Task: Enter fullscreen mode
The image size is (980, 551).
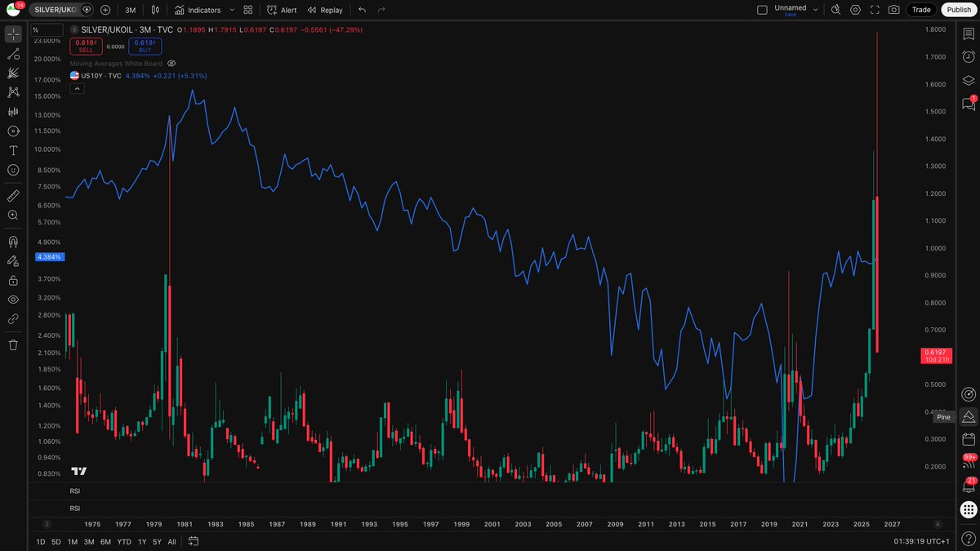Action: [x=875, y=10]
